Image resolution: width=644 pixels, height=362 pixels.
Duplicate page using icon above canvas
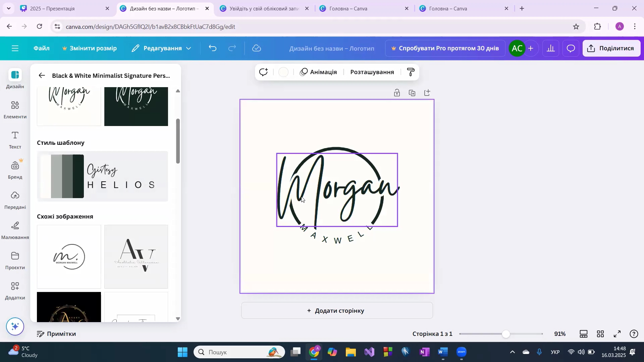(x=413, y=93)
